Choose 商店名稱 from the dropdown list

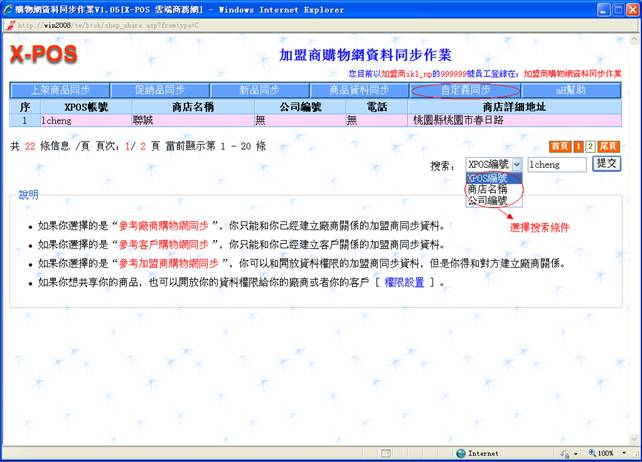487,188
